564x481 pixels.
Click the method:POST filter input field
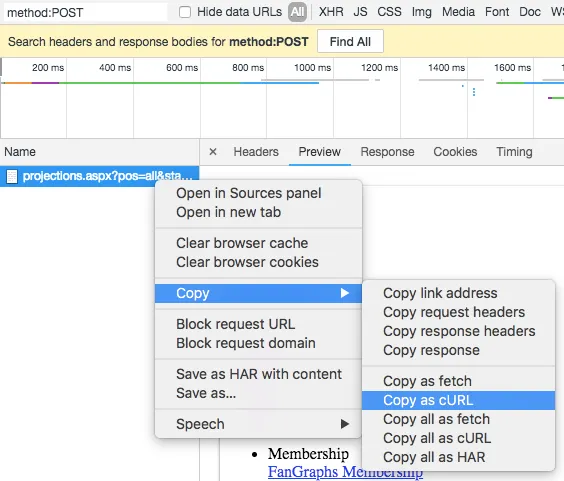[86, 13]
